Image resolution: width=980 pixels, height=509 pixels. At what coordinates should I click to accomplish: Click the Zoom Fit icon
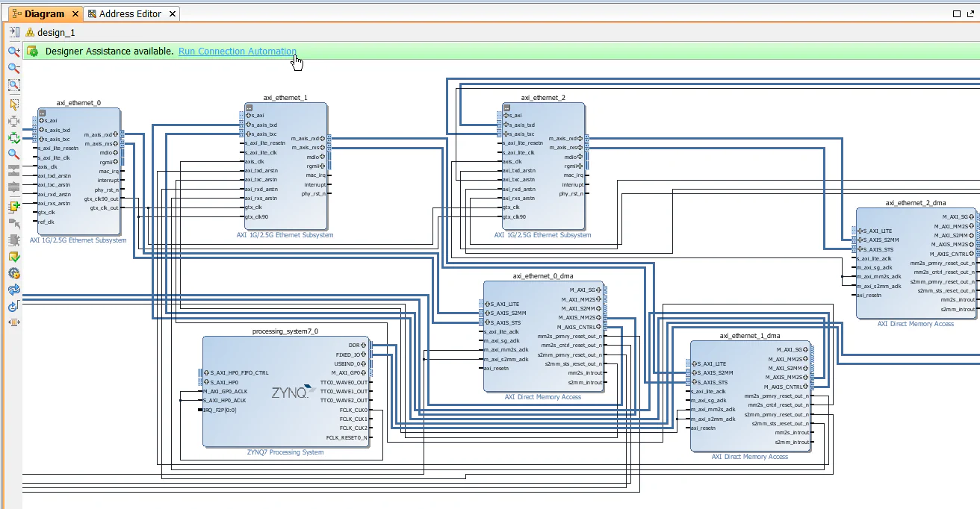13,84
